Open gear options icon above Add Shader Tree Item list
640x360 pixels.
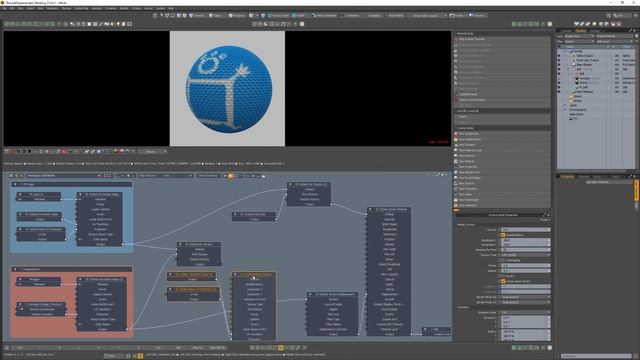[550, 24]
